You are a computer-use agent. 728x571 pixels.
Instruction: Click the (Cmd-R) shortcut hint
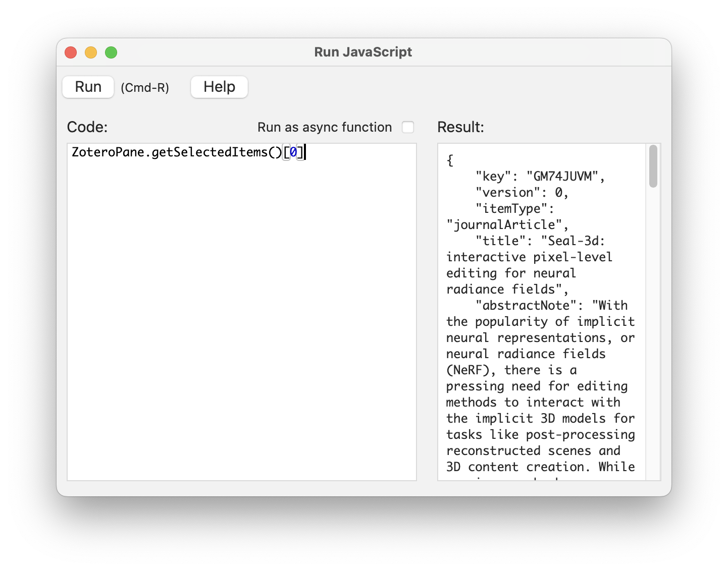[x=145, y=88]
